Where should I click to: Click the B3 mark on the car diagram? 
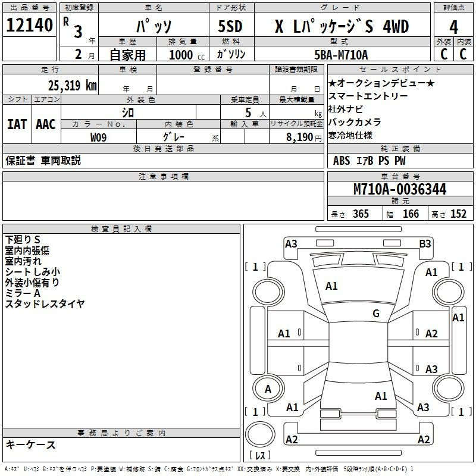coord(425,243)
